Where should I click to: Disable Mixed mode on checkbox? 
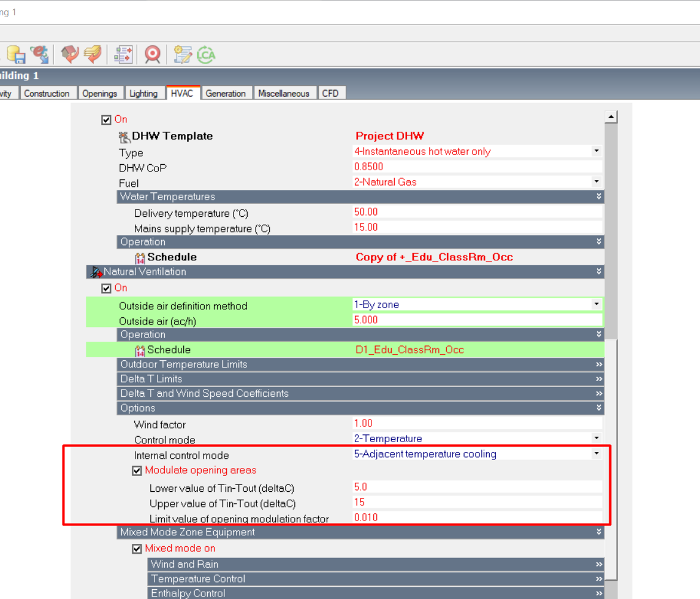pyautogui.click(x=137, y=549)
